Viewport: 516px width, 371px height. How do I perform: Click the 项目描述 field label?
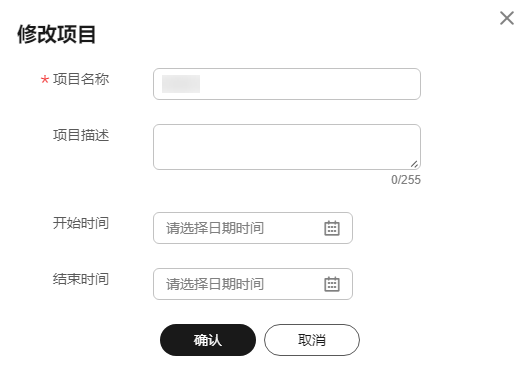[x=81, y=135]
